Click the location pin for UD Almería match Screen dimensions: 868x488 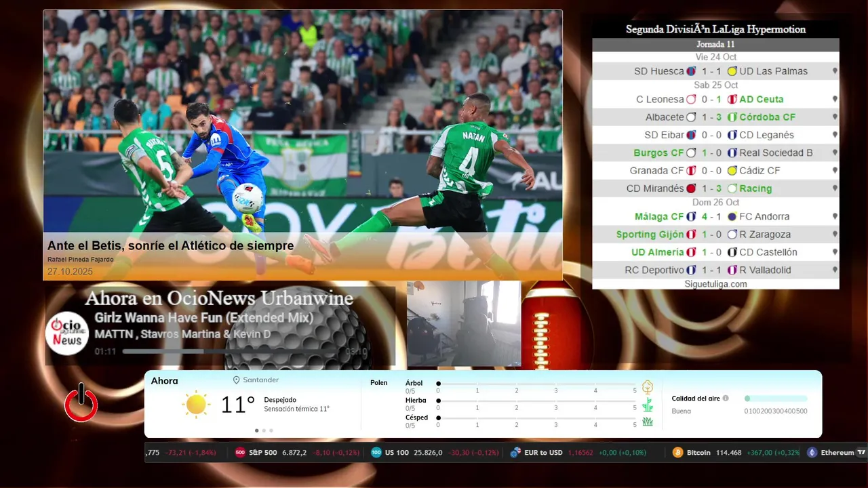tap(835, 252)
